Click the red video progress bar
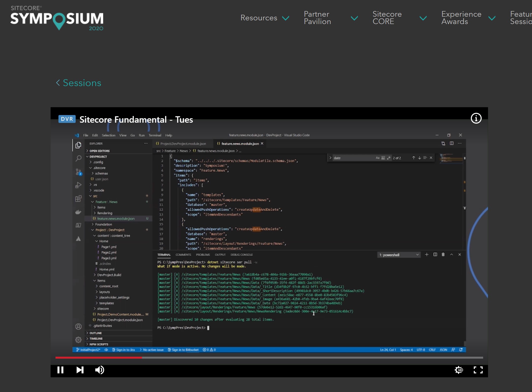Image resolution: width=532 pixels, height=392 pixels. tap(98, 358)
